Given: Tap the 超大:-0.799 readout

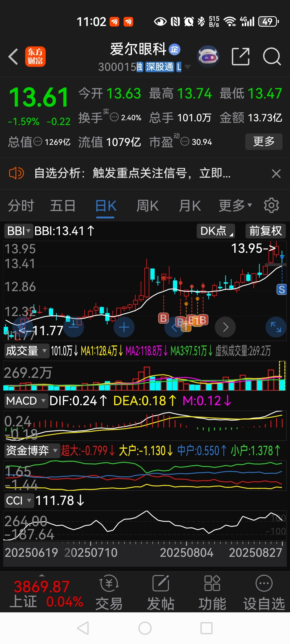Looking at the screenshot, I should pyautogui.click(x=88, y=451).
